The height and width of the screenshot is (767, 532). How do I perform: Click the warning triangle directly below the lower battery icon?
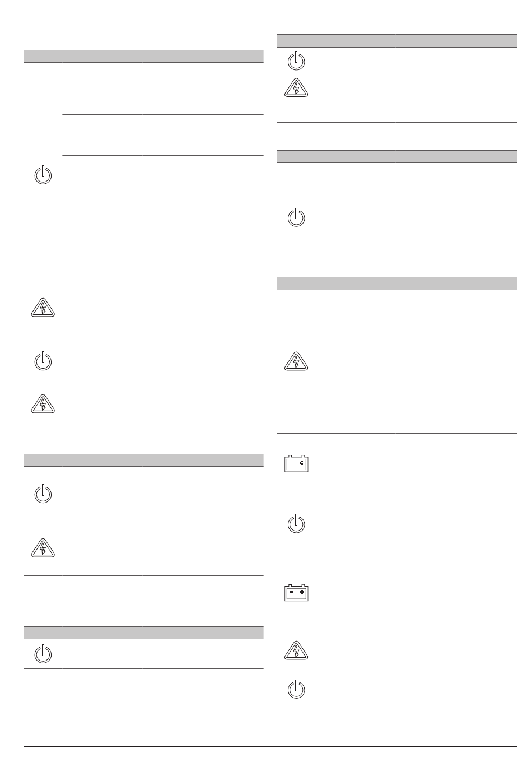point(296,650)
